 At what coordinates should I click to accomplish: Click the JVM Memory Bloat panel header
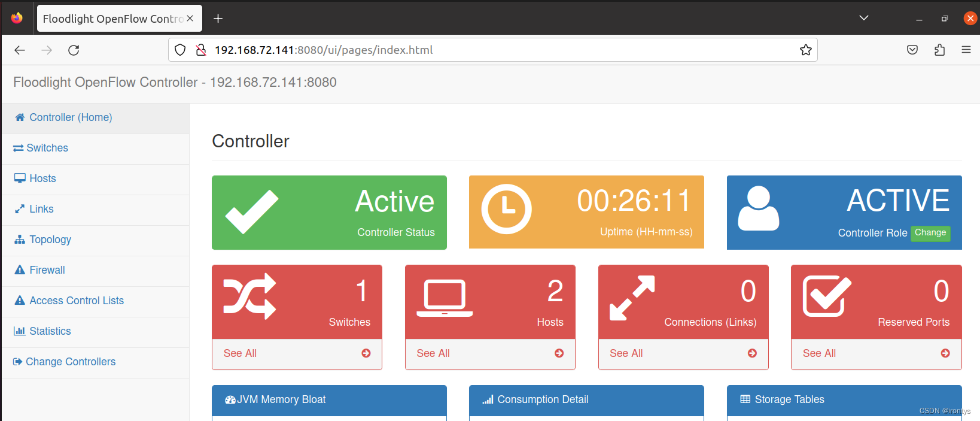tap(329, 400)
